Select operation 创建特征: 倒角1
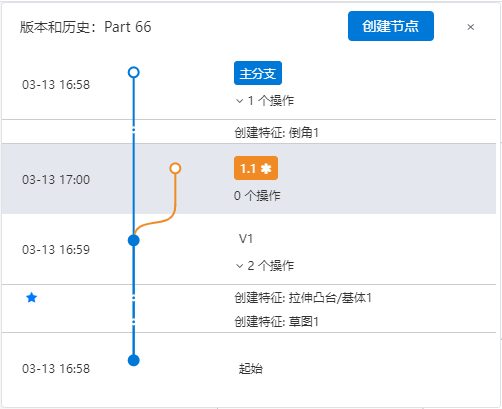Viewport: 502px width, 409px height. tap(277, 133)
